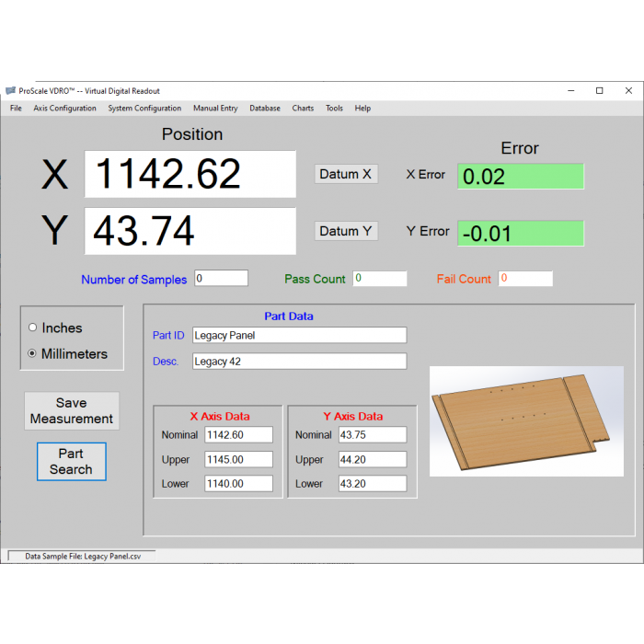Click the Part Data heading

[x=289, y=316]
